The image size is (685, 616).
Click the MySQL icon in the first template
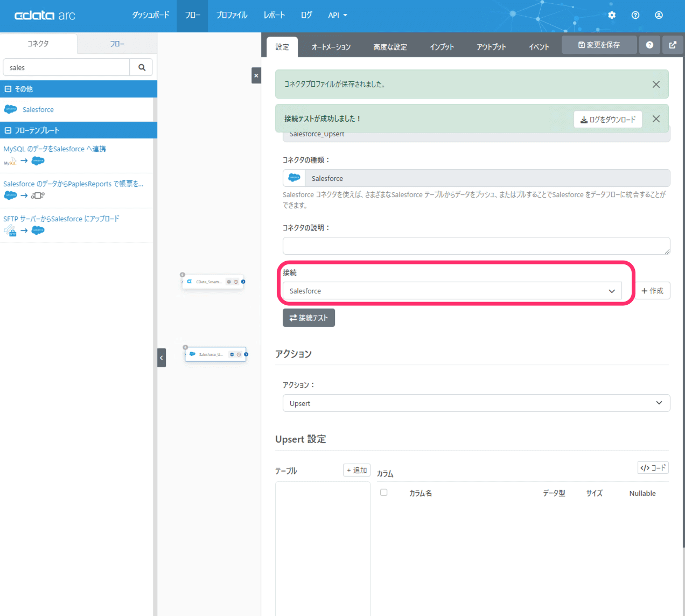[10, 161]
